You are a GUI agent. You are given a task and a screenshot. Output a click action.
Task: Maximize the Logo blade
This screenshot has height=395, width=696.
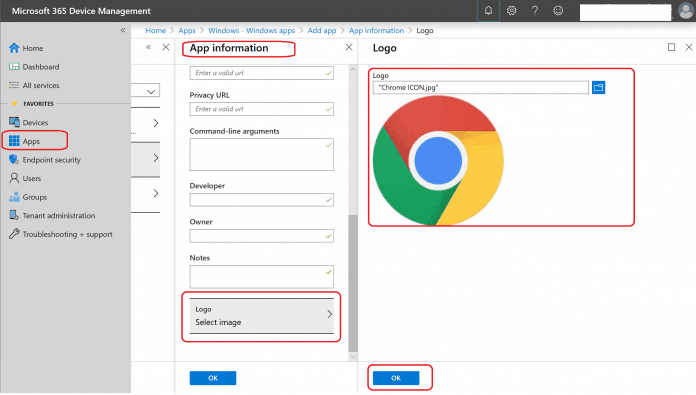672,47
